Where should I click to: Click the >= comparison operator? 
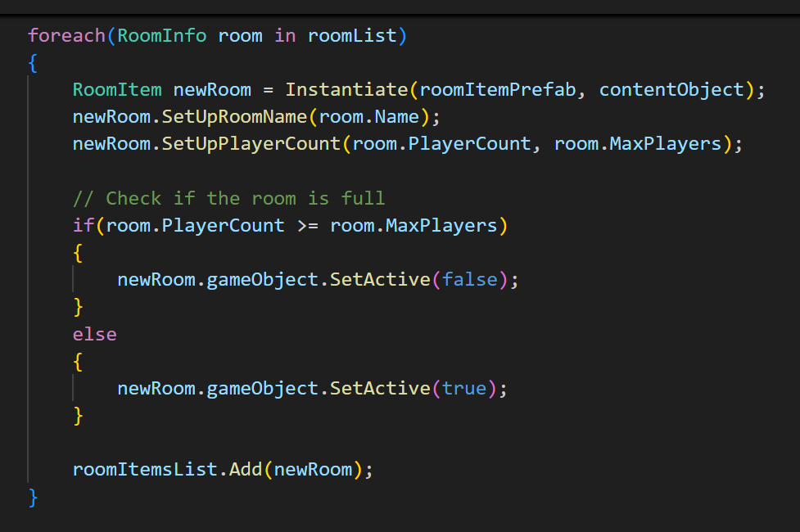pyautogui.click(x=308, y=225)
